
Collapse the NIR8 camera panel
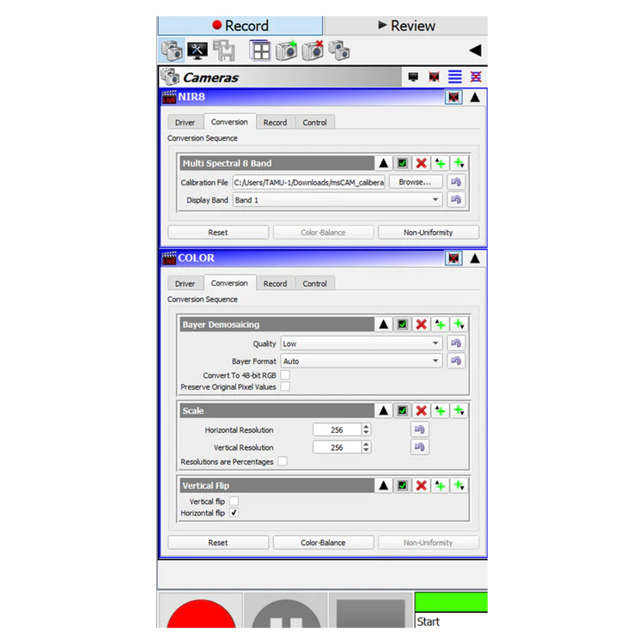475,97
